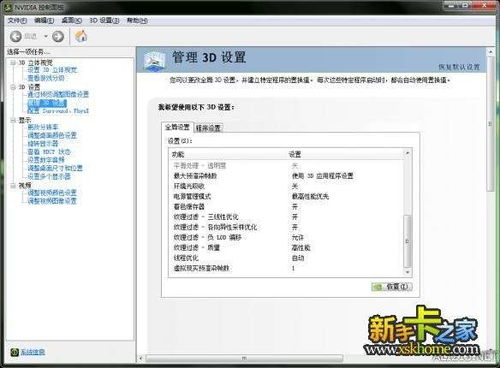Open the 桌面(K) menu

(x=72, y=21)
